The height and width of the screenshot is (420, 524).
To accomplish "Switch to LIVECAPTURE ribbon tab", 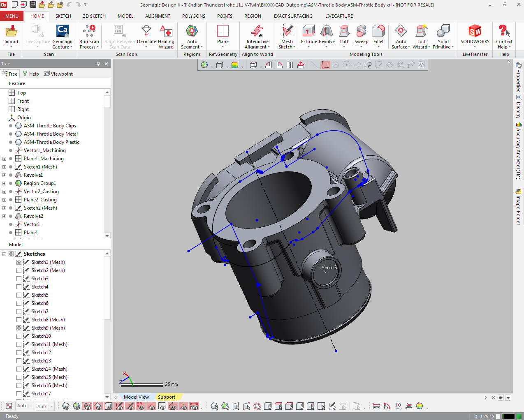I will 339,16.
